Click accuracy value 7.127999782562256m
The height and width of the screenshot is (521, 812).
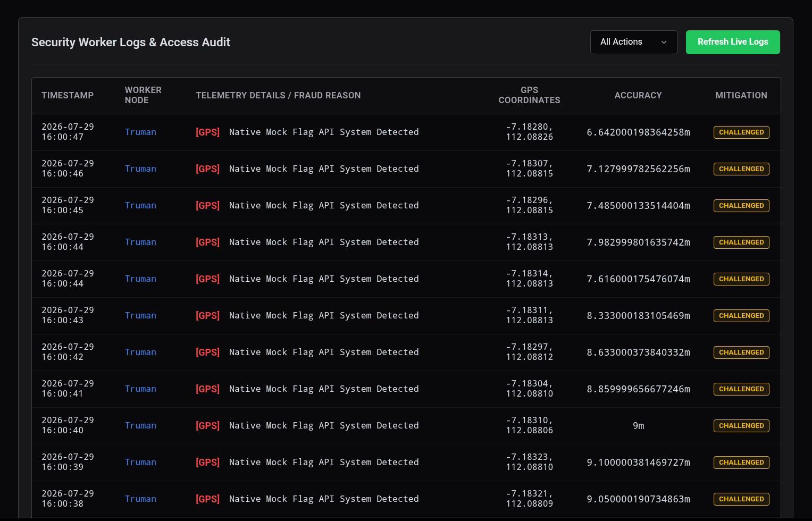tap(638, 169)
